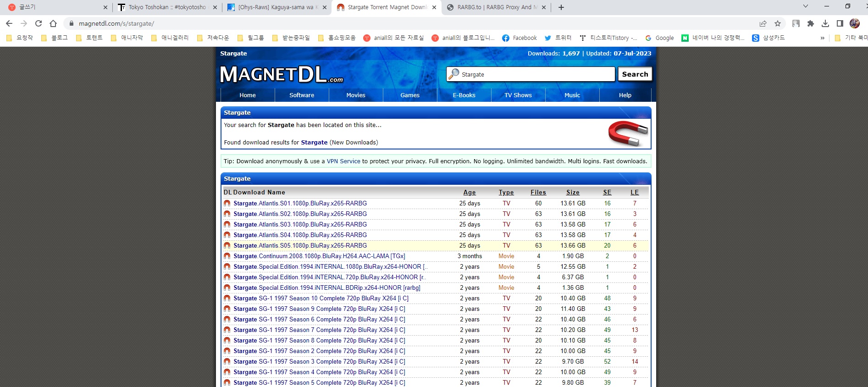Viewport: 868px width, 387px height.
Task: Close the RARBG.to tab
Action: pos(544,7)
